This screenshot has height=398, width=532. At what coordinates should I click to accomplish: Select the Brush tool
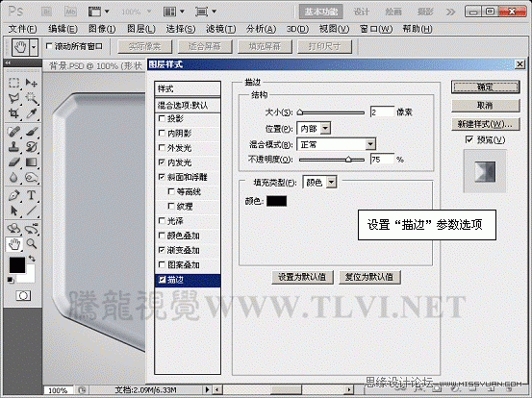tap(32, 132)
